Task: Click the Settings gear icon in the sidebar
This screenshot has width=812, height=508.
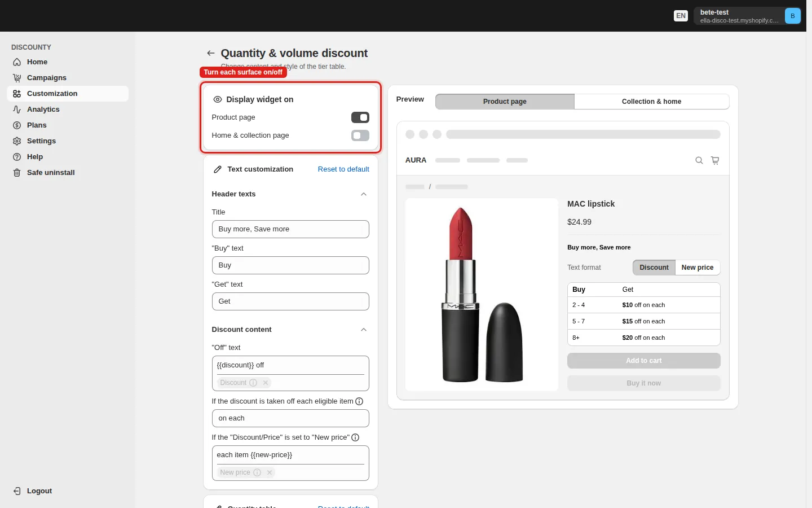Action: click(17, 141)
